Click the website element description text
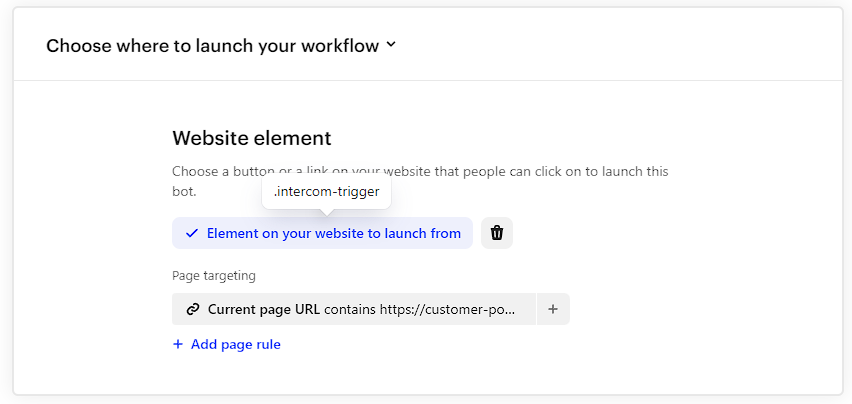 420,181
